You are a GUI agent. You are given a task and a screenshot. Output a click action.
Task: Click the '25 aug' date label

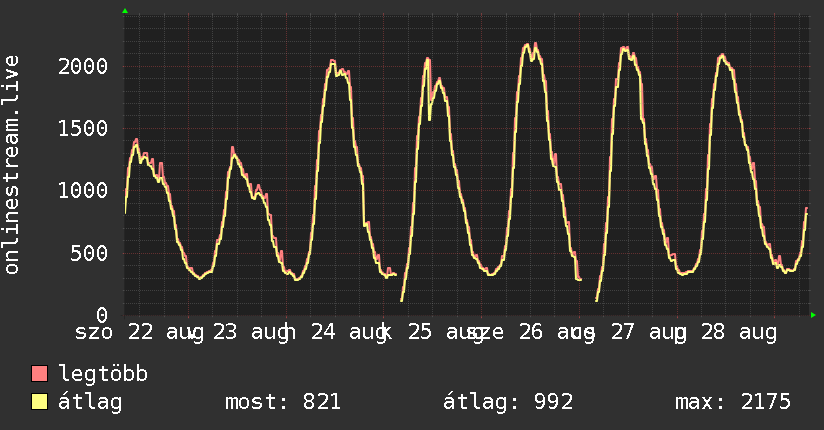click(446, 332)
